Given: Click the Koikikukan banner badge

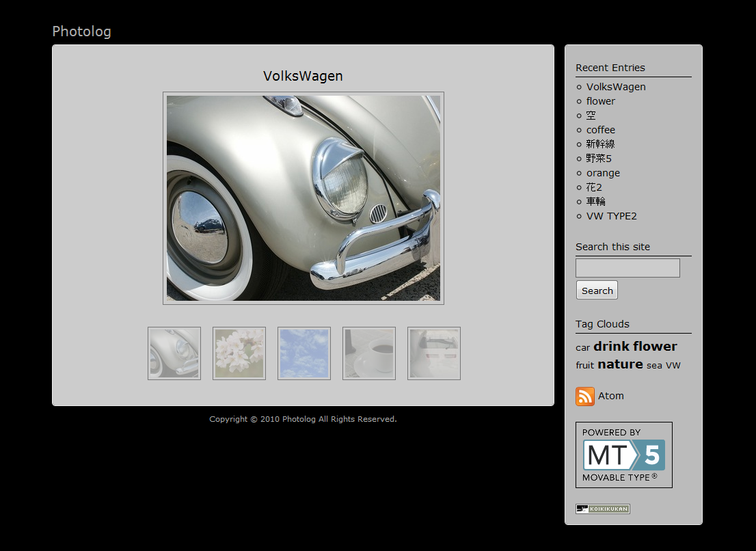Looking at the screenshot, I should tap(603, 509).
